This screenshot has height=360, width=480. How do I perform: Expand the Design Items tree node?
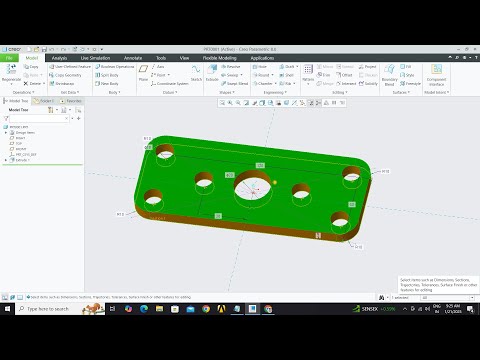coord(6,133)
